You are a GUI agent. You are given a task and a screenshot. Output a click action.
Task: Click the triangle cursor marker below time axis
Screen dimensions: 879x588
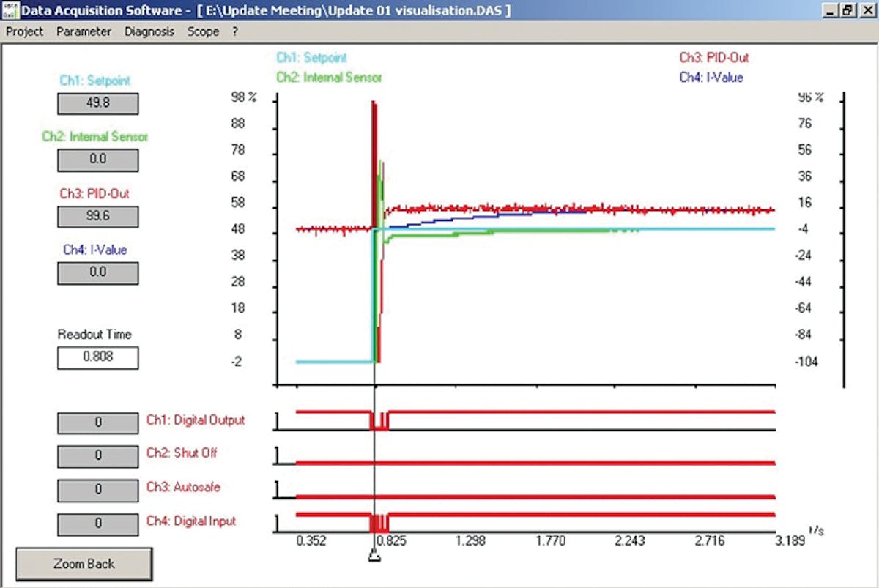[374, 557]
